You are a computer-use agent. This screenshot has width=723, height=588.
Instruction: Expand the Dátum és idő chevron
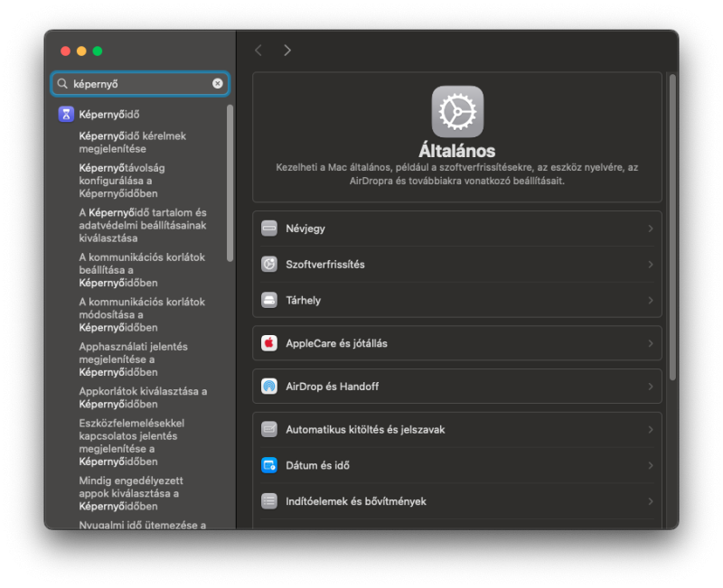click(651, 466)
